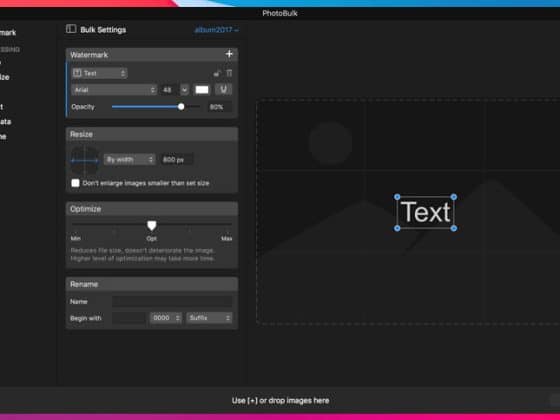Select the Watermark item in the left sidebar
Viewport: 560px width, 420px height.
(8, 32)
